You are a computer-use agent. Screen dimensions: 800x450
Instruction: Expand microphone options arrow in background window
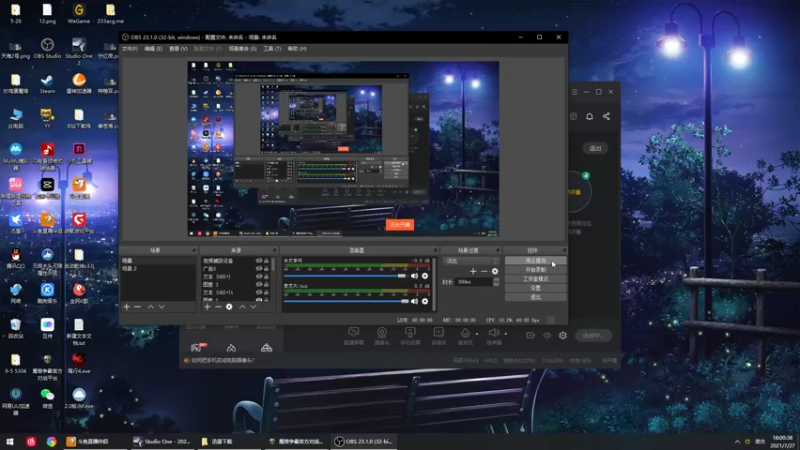click(x=477, y=334)
